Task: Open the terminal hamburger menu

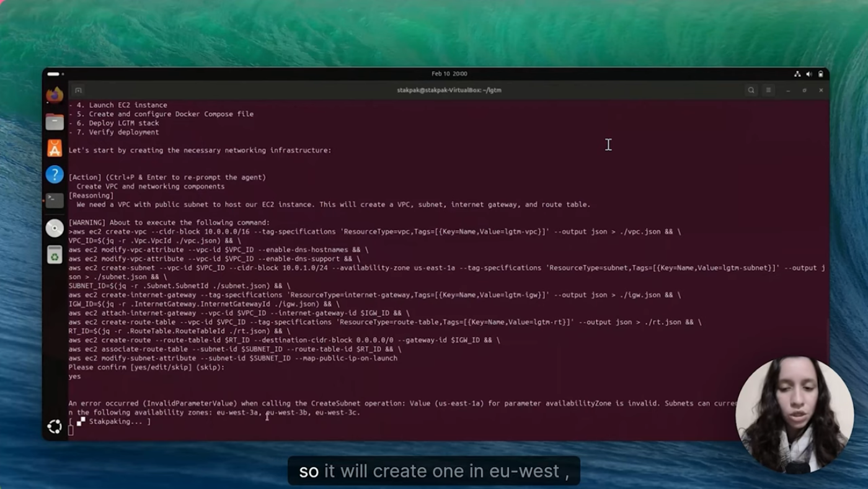Action: (768, 90)
